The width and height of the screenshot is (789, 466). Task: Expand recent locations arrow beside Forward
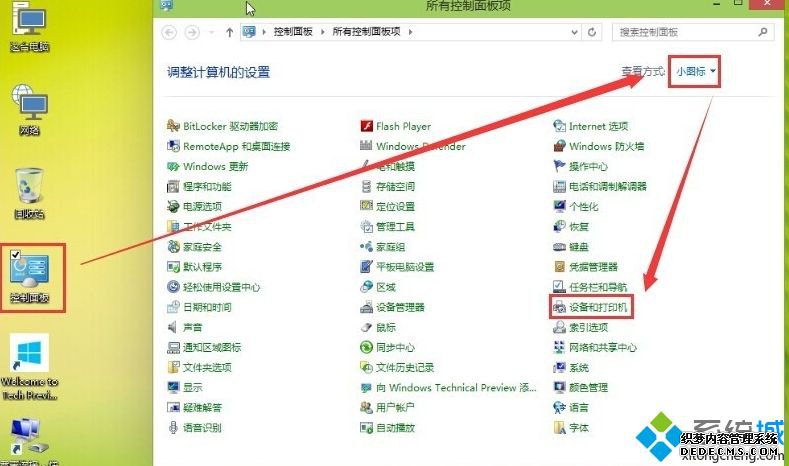click(212, 32)
